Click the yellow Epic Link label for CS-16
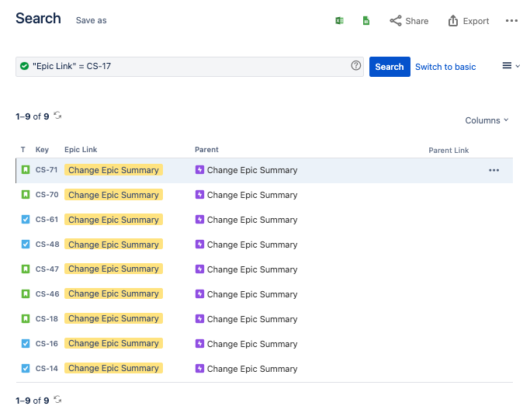Viewport: 523px width, 420px height. (x=113, y=343)
